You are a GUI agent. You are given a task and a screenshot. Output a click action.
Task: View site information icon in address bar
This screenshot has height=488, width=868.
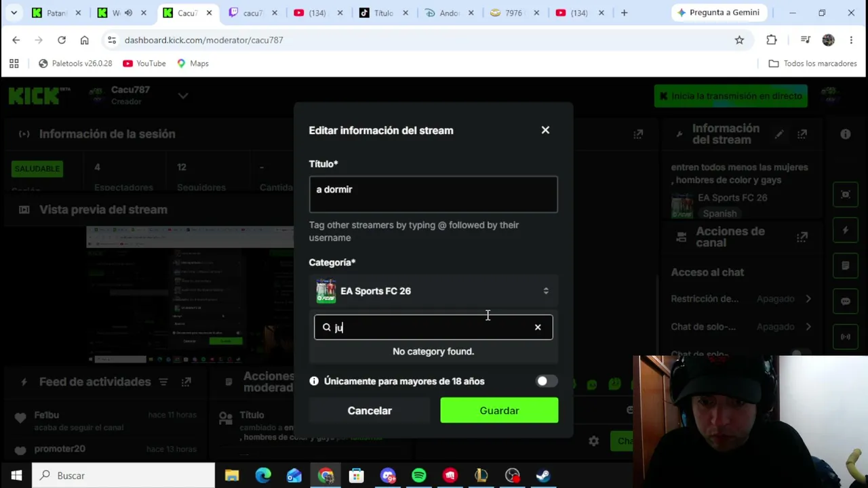pos(112,40)
